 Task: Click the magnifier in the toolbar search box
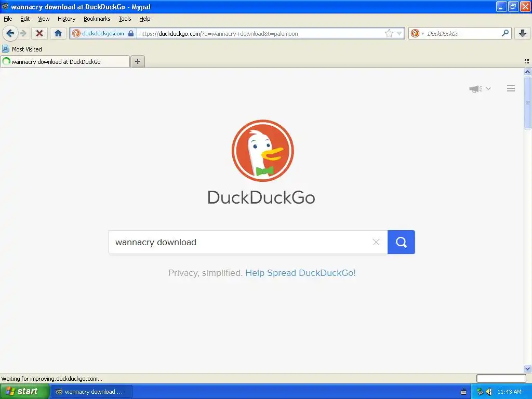(x=505, y=33)
